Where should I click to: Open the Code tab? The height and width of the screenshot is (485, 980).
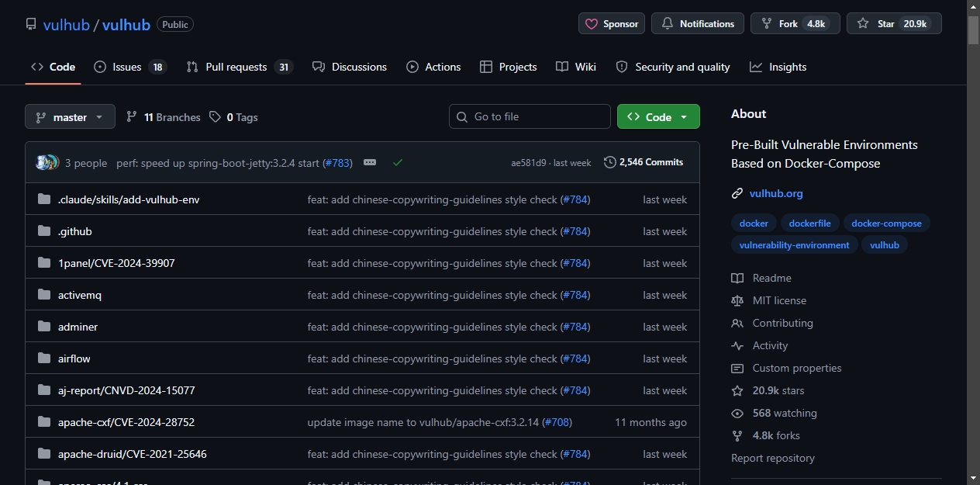point(53,67)
